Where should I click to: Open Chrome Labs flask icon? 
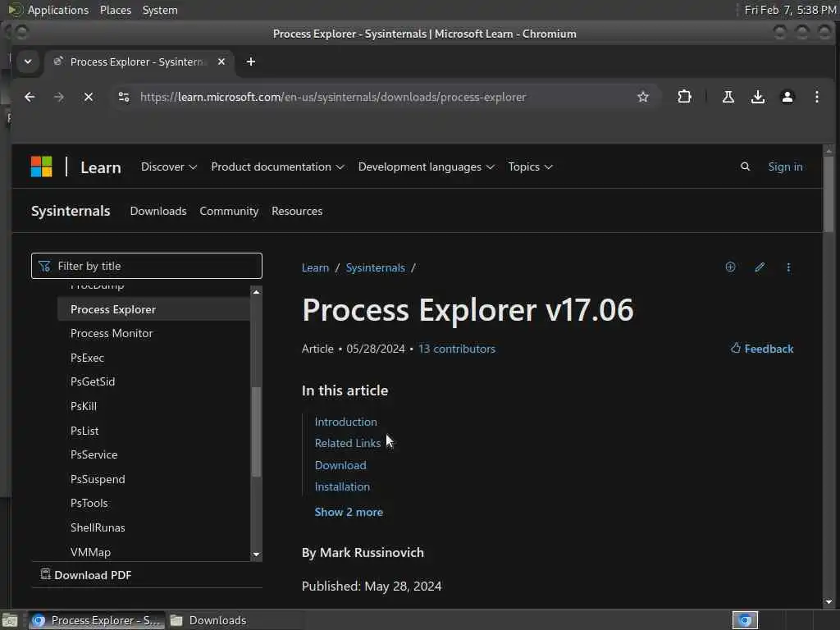(x=728, y=97)
